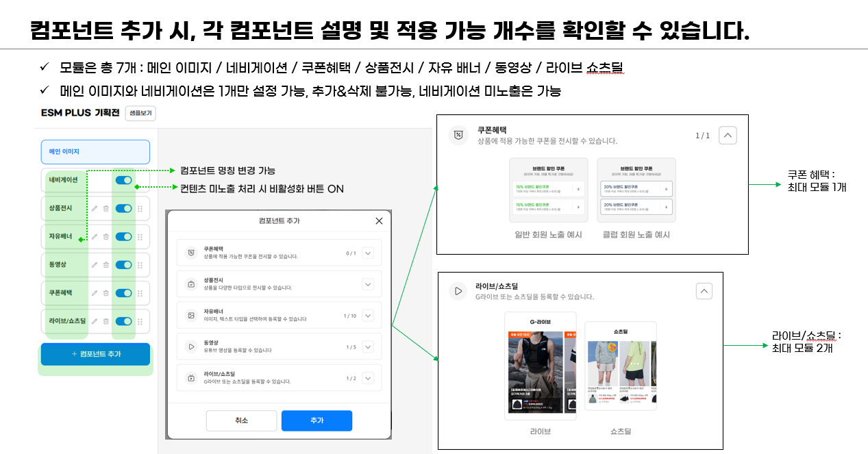The image size is (868, 454).
Task: Delete the 자유배너 component using its trash icon
Action: 106,236
